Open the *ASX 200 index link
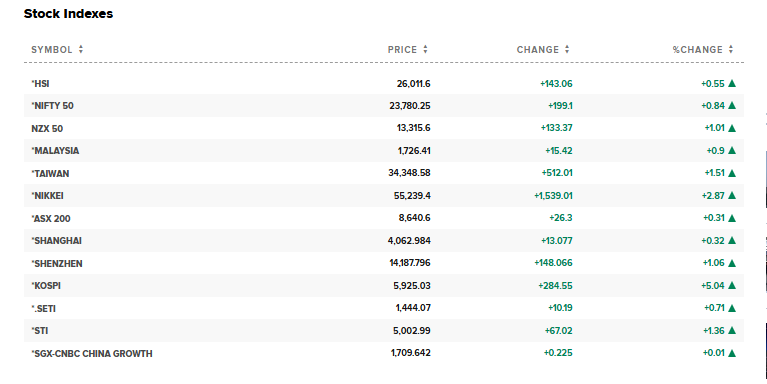This screenshot has width=767, height=384. point(51,219)
